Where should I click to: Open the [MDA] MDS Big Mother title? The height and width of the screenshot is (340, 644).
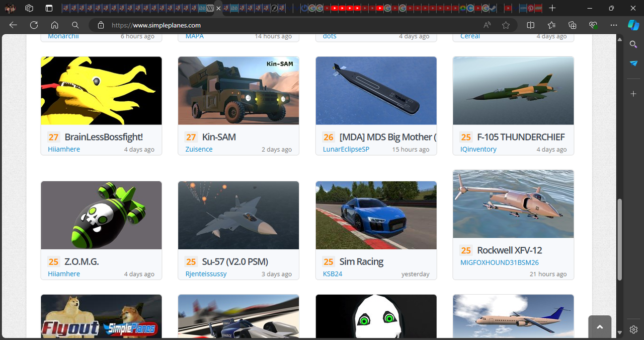pyautogui.click(x=388, y=137)
